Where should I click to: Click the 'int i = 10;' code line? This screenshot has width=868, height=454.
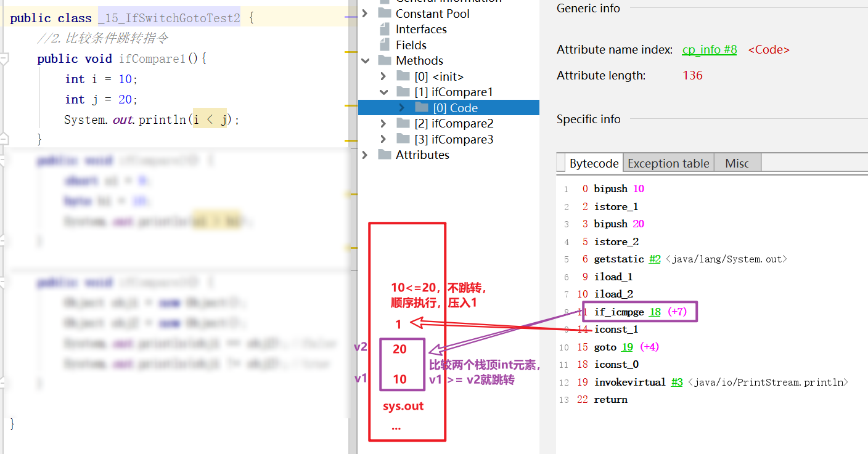point(101,79)
